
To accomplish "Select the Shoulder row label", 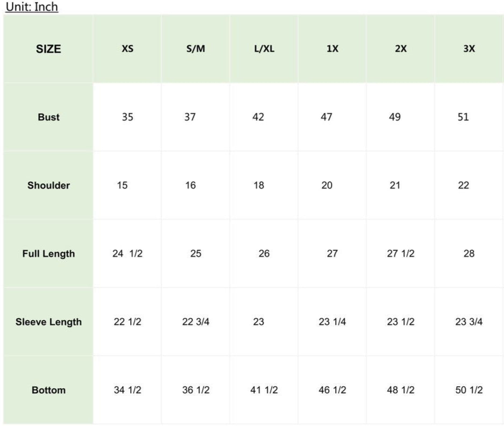I will coord(48,186).
